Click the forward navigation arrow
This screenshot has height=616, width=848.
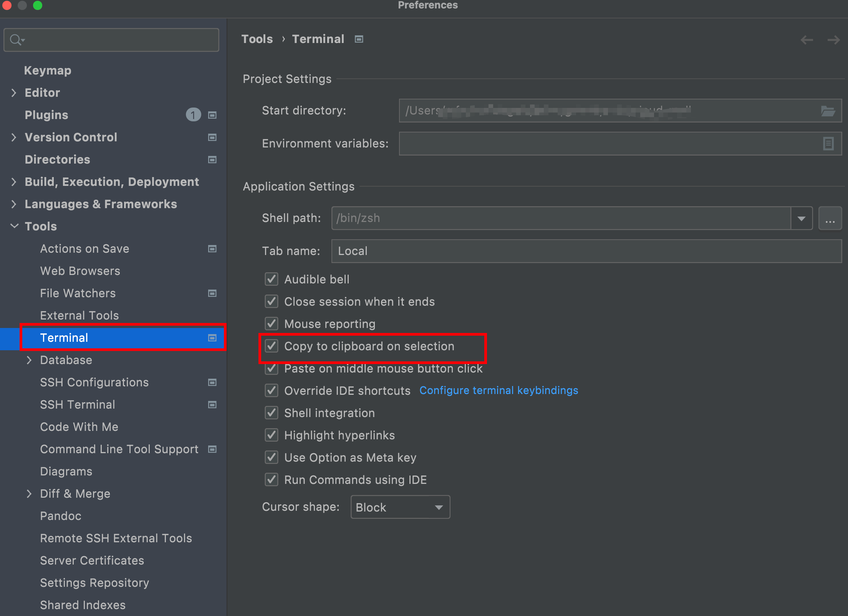tap(833, 40)
